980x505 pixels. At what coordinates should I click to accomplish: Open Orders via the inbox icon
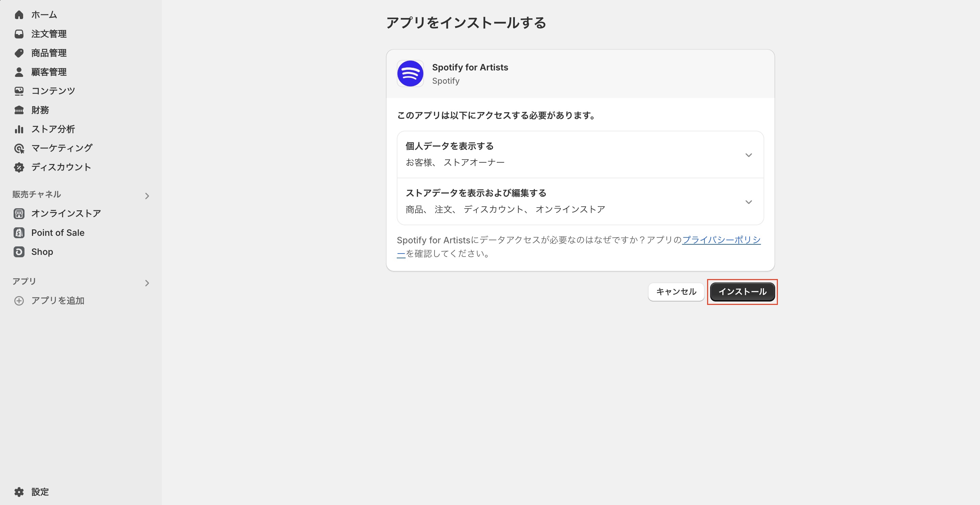(x=19, y=34)
